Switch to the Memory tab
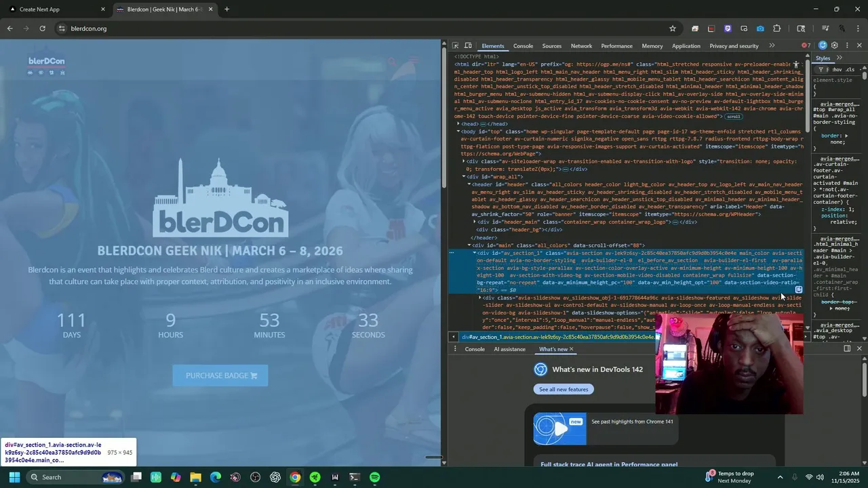Viewport: 868px width, 488px height. pyautogui.click(x=652, y=46)
